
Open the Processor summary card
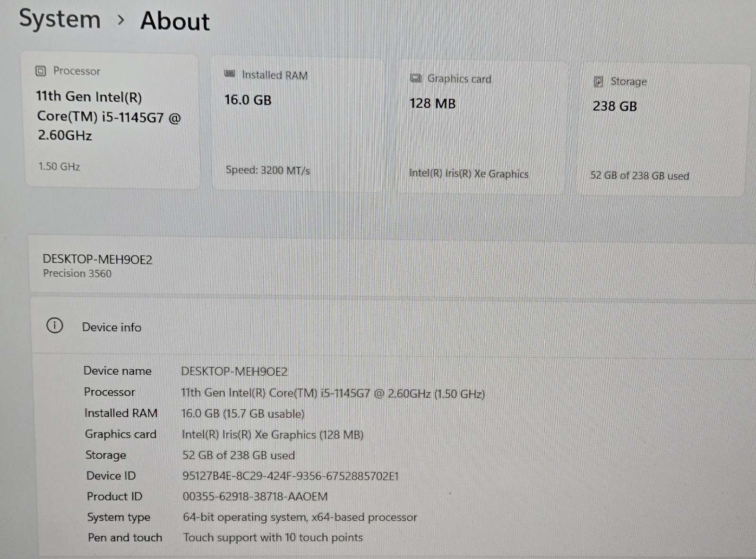coord(112,120)
